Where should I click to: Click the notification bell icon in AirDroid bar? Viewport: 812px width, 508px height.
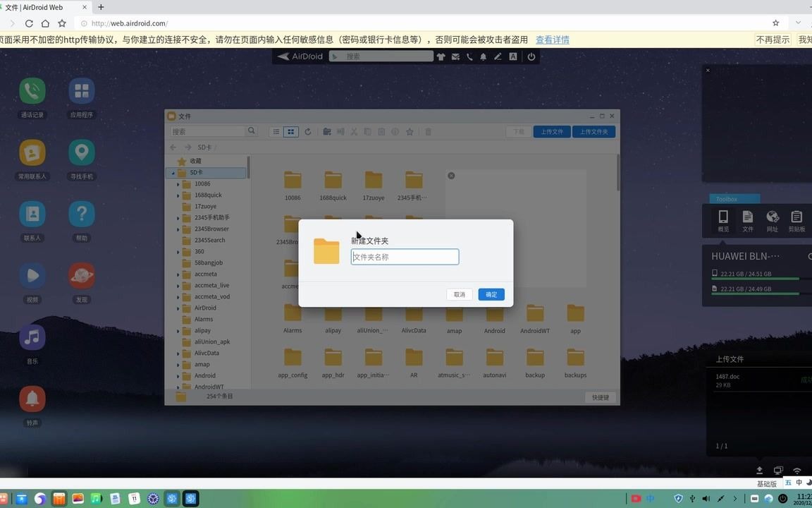coord(483,57)
